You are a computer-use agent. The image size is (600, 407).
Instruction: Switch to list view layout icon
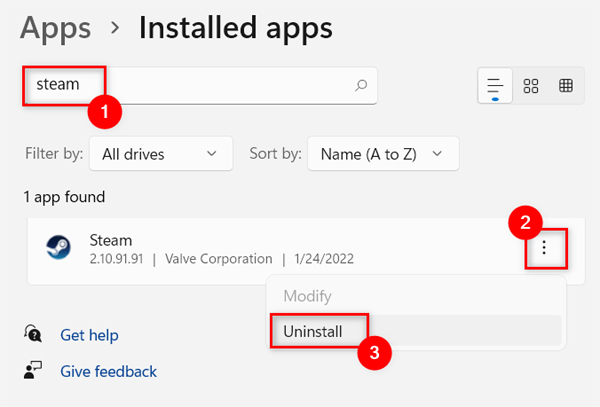coord(495,86)
